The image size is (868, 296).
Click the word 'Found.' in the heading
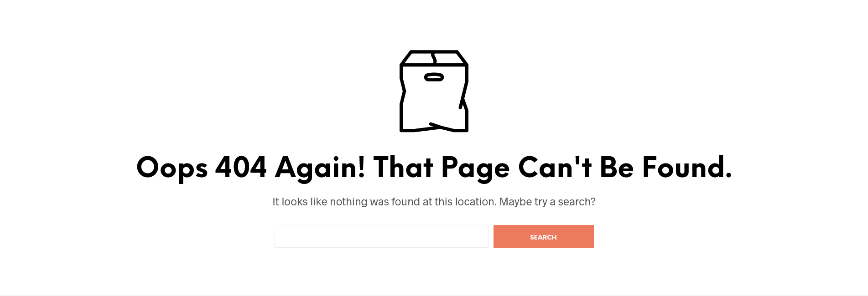point(687,168)
